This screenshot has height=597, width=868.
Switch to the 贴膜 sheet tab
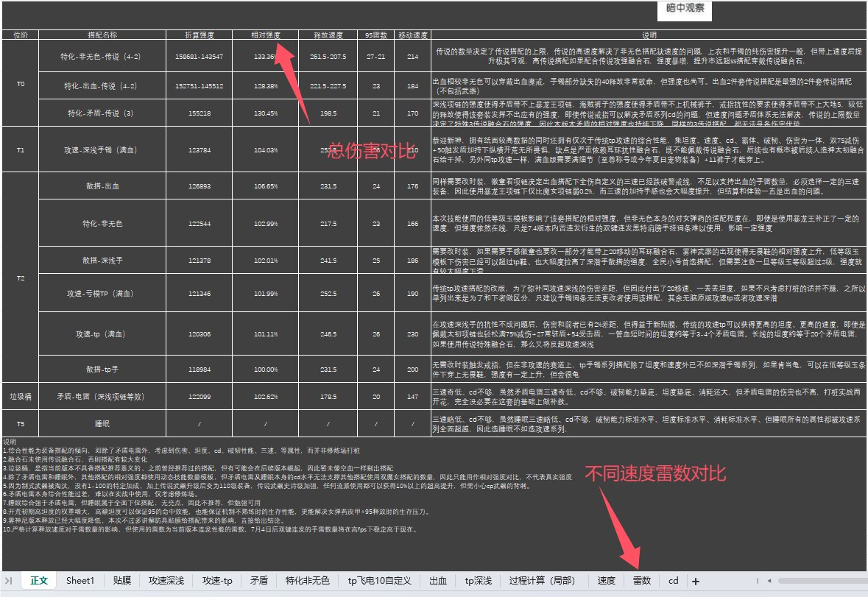tap(121, 580)
